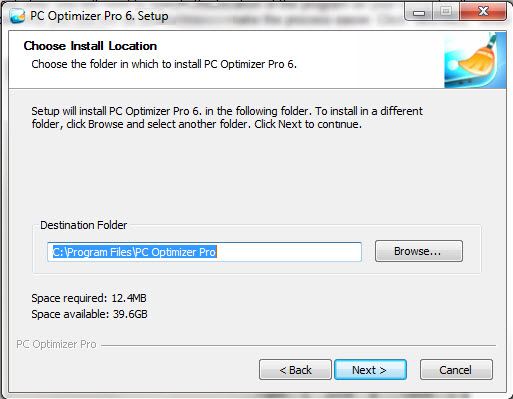Viewport: 513px width, 399px height.
Task: Click the 'Choose the folder in which to install' subtitle
Action: click(164, 64)
